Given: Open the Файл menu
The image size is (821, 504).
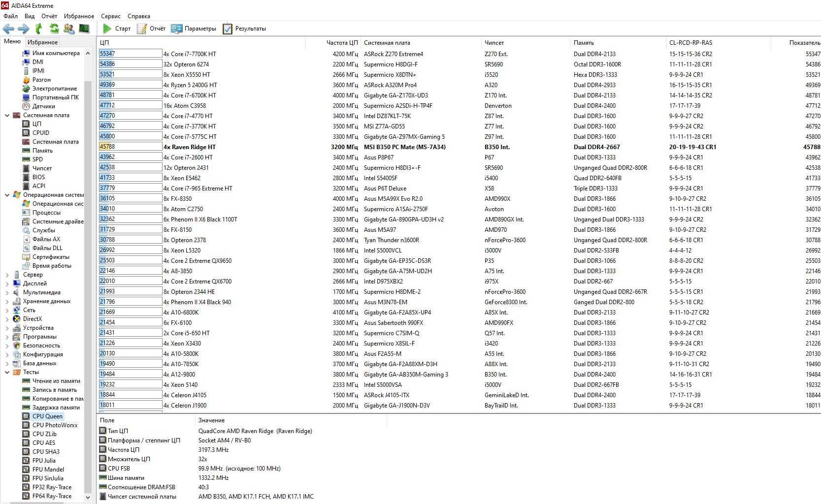Looking at the screenshot, I should point(10,16).
